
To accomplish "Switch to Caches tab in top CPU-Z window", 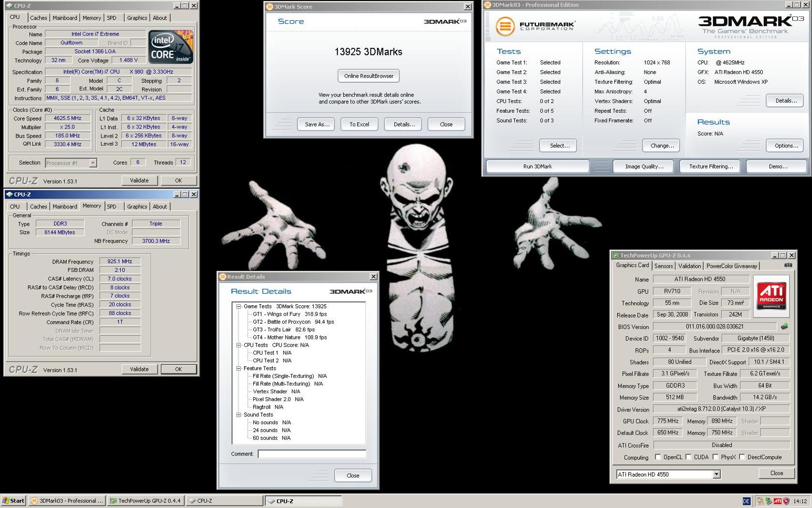I will coord(39,18).
